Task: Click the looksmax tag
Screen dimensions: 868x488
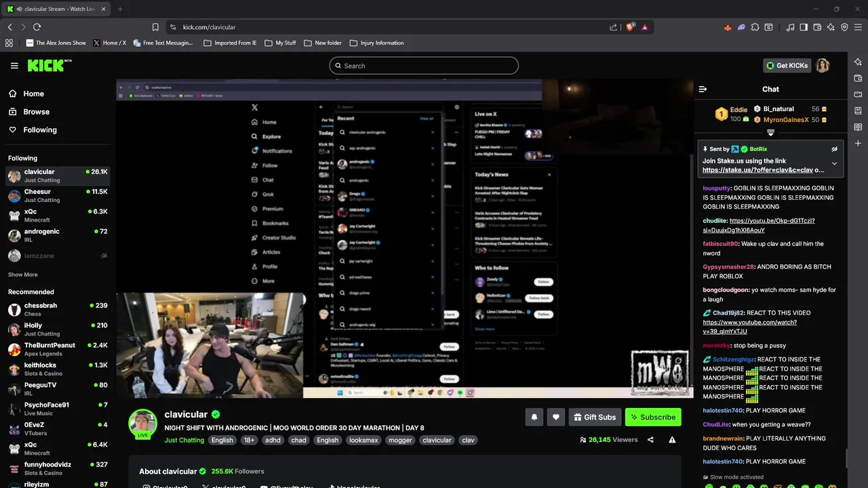Action: pyautogui.click(x=363, y=440)
